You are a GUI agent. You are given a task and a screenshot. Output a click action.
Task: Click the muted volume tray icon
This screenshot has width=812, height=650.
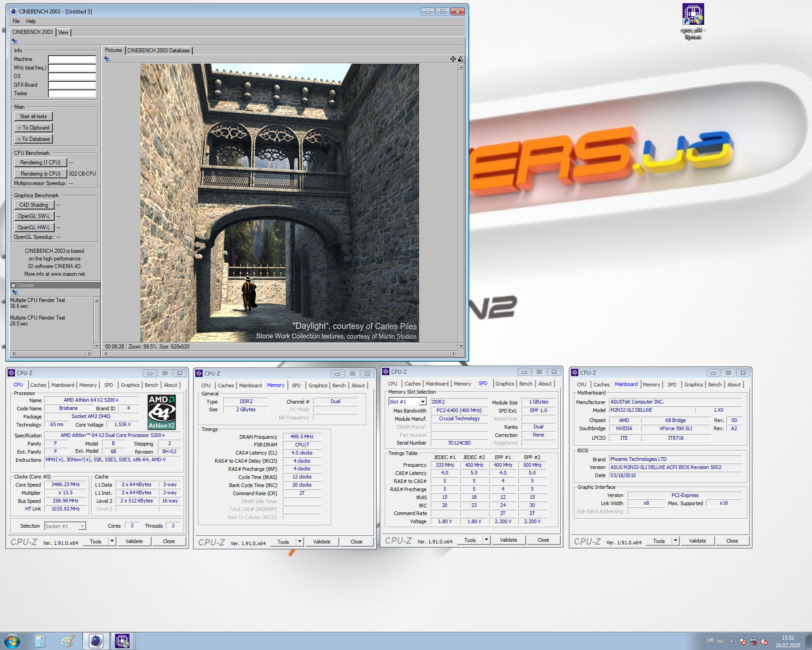[764, 641]
